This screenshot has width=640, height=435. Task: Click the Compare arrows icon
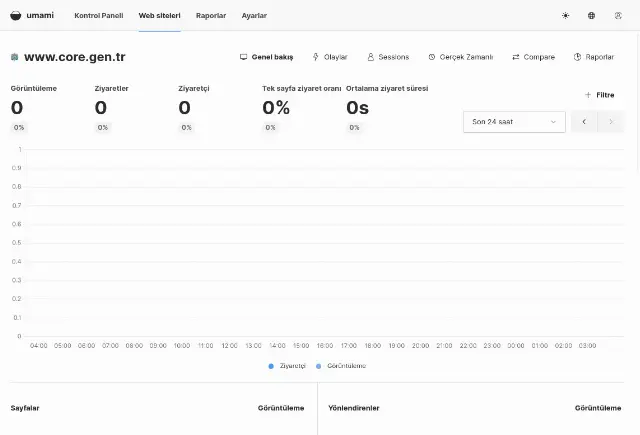516,57
